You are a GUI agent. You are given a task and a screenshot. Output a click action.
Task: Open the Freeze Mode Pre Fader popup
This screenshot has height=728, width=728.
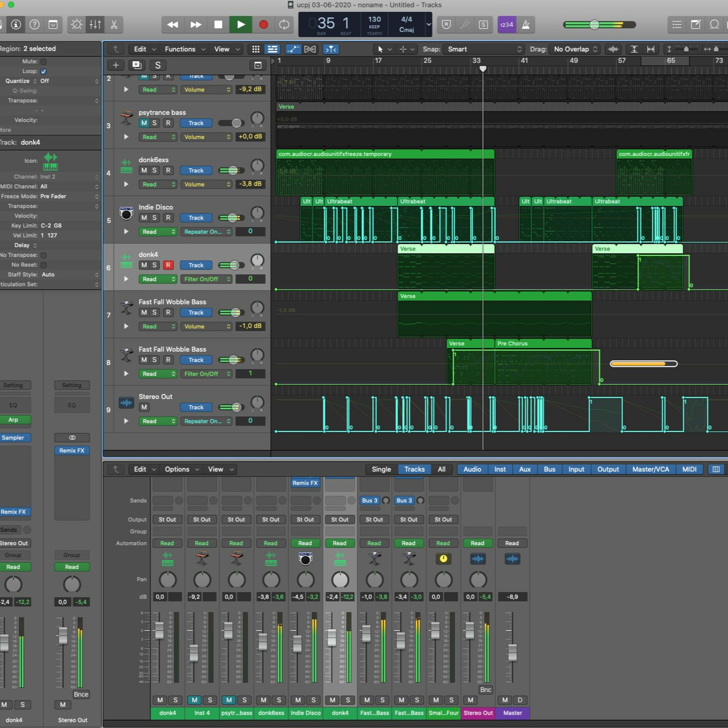(69, 196)
